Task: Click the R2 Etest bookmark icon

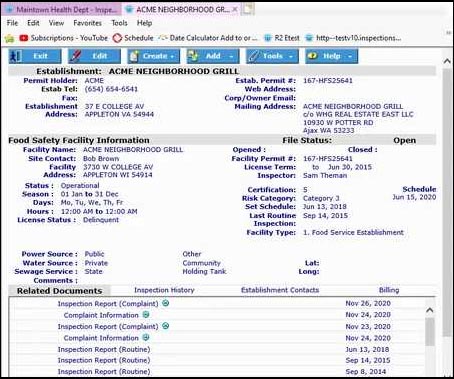Action: click(268, 38)
